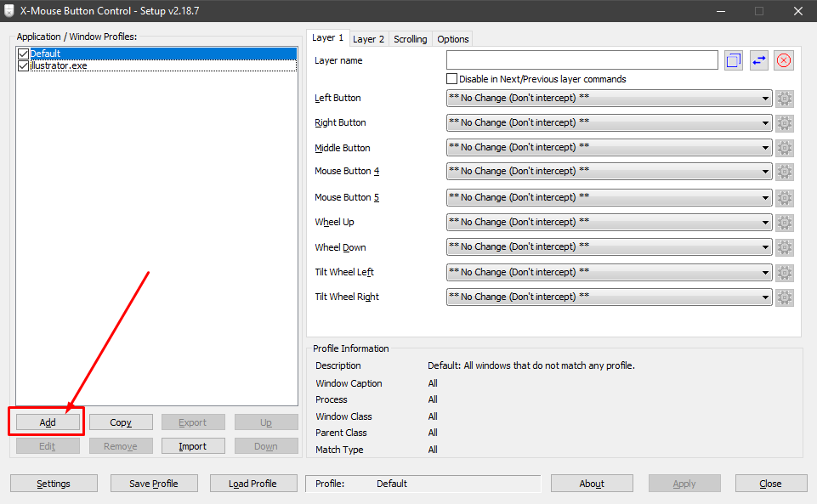Viewport: 817px width, 504px height.
Task: Click the red circled X clear layer icon
Action: point(783,59)
